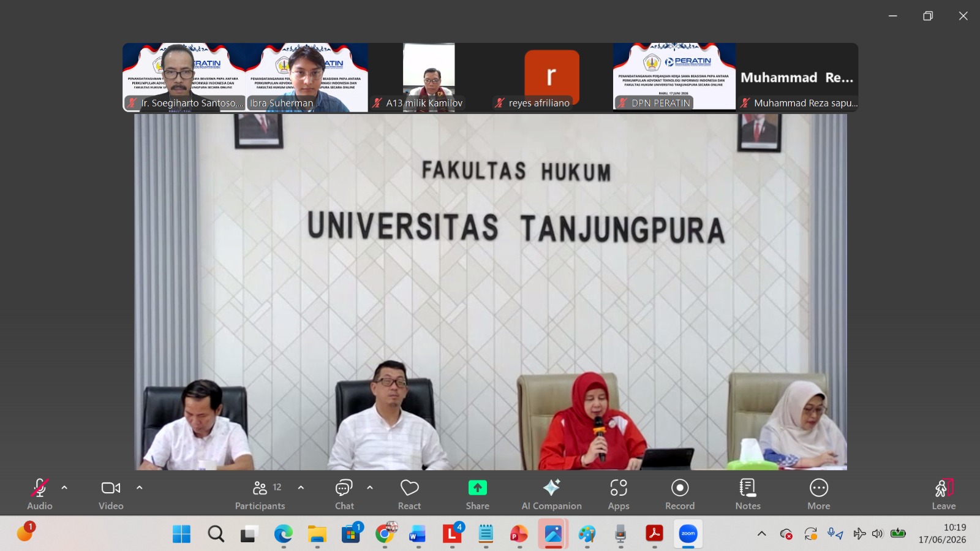Leave the meeting
The image size is (980, 551).
(944, 494)
